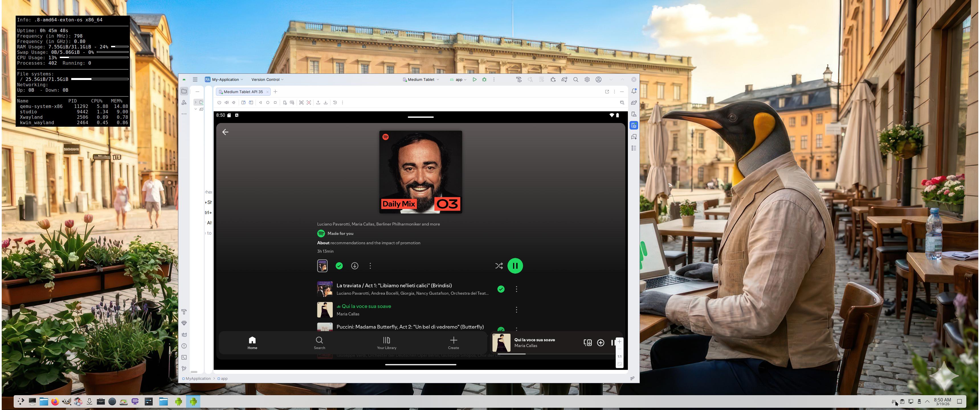The width and height of the screenshot is (980, 410).
Task: Click the Debug app bug icon
Action: [x=484, y=79]
